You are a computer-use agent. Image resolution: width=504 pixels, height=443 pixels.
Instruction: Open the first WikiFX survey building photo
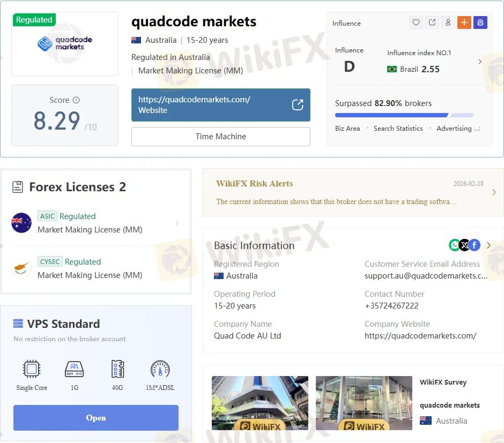[260, 403]
